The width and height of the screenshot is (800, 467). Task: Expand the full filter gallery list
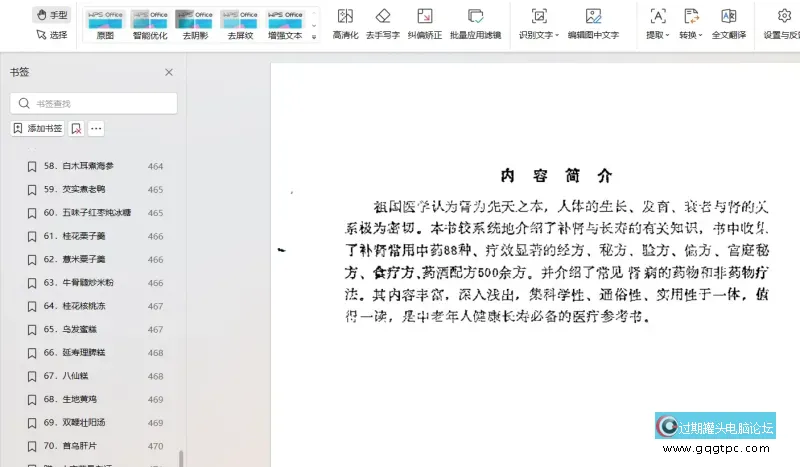314,37
